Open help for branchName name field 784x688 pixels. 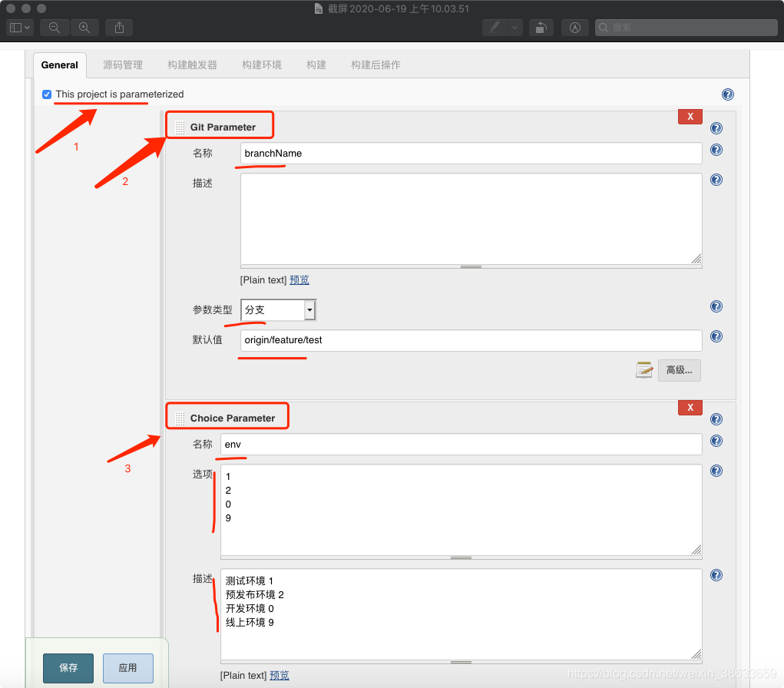click(x=716, y=150)
